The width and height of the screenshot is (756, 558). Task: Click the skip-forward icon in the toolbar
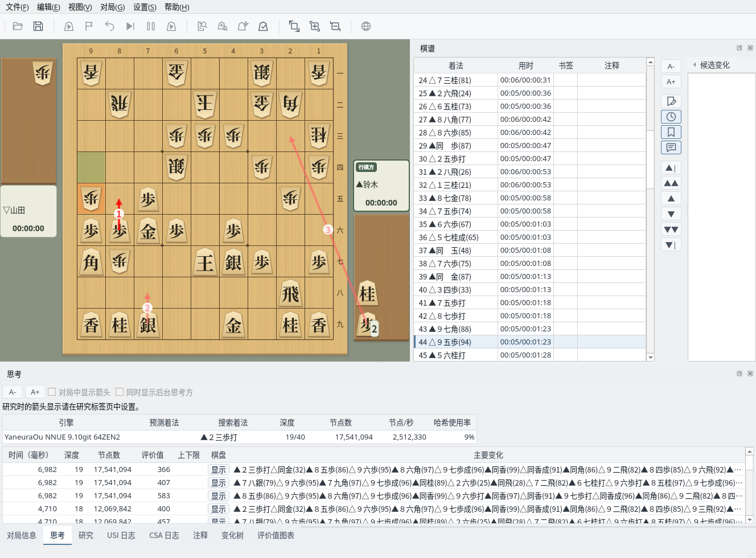click(130, 26)
